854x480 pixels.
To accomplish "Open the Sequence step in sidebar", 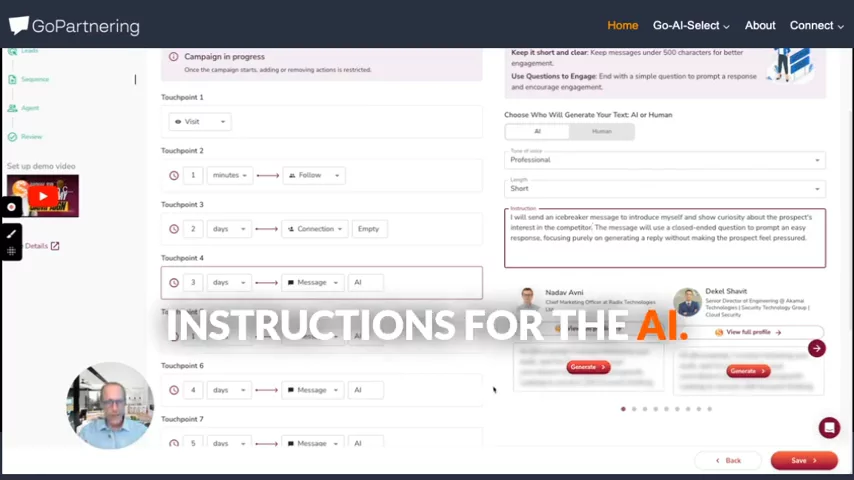I will [x=35, y=79].
